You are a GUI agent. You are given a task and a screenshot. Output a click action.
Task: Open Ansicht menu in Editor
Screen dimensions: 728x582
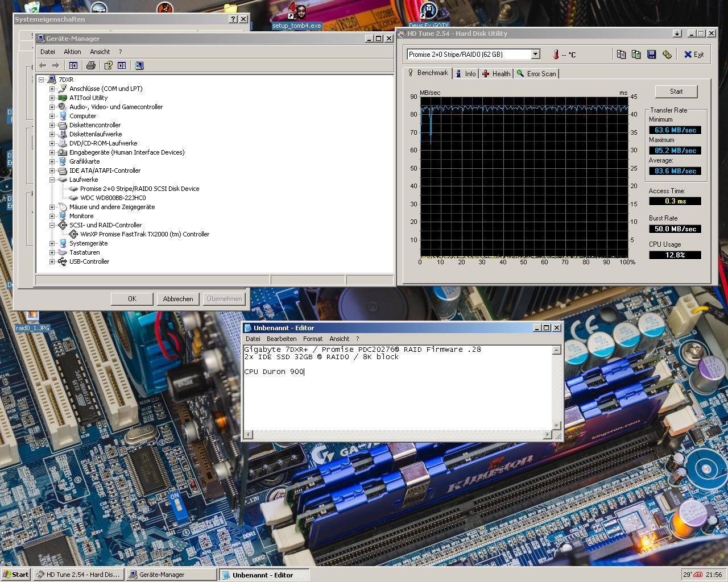tap(340, 339)
